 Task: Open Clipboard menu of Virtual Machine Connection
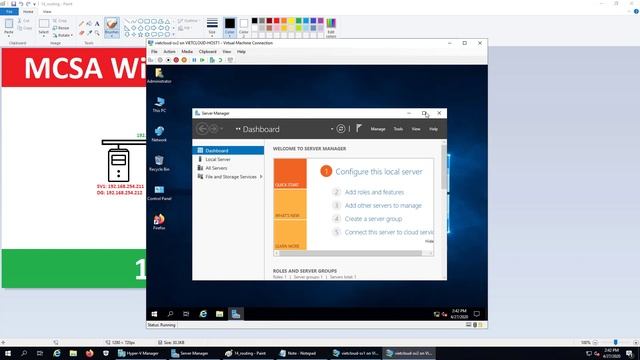click(x=208, y=52)
